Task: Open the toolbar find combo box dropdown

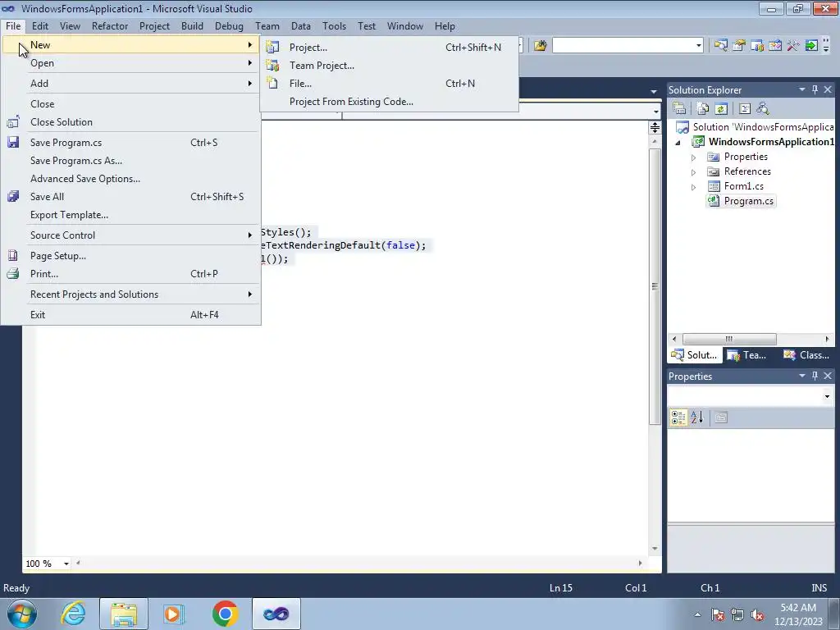Action: 699,46
